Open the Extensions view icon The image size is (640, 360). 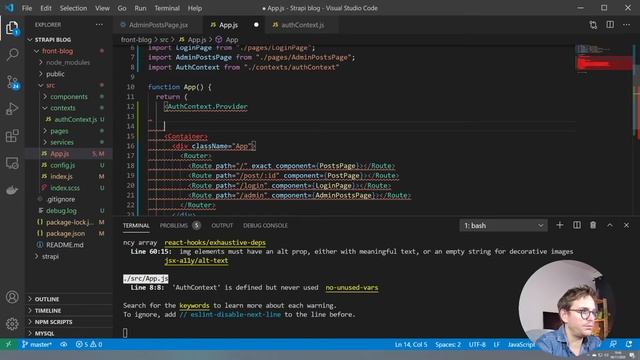12,136
